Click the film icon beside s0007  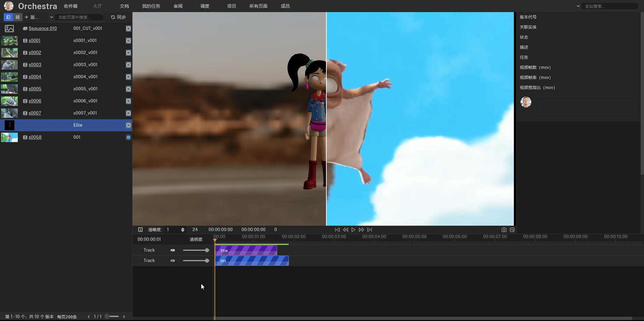(25, 113)
